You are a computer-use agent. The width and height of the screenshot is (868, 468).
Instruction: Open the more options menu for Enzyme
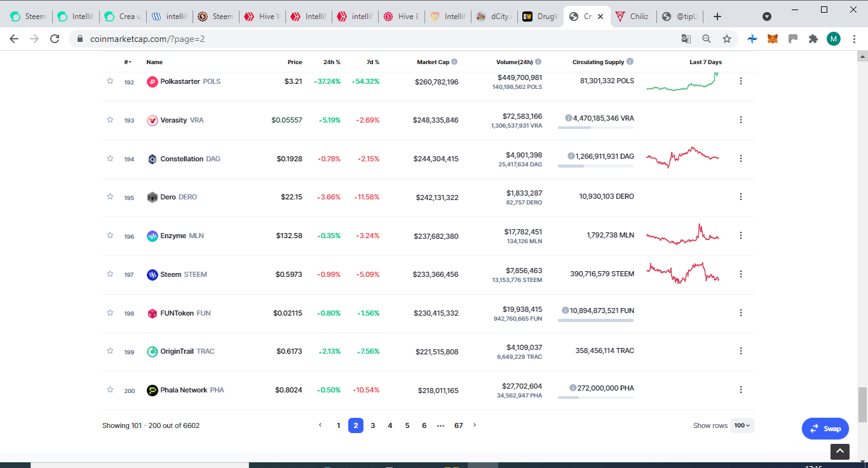pos(741,235)
